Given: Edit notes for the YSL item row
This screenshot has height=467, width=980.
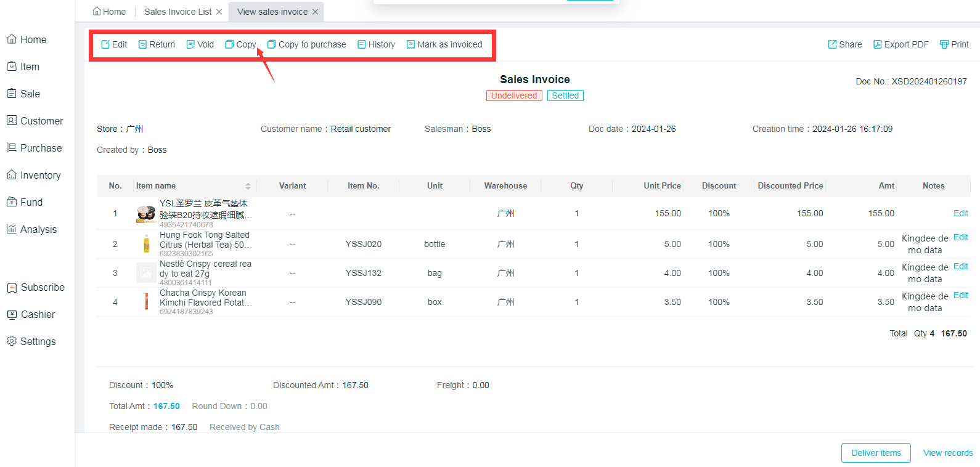Looking at the screenshot, I should tap(960, 213).
